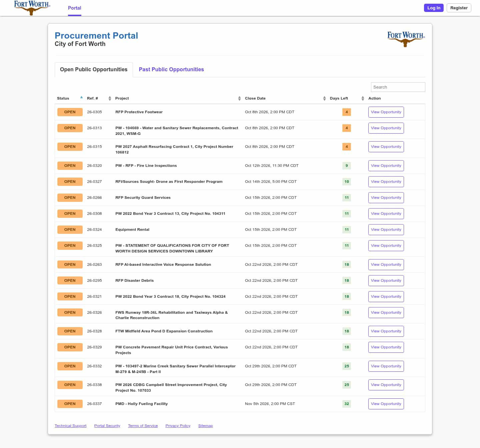
Task: Click project title 'PW 2022 Bond Year 3 Contract 18'
Action: [x=170, y=296]
